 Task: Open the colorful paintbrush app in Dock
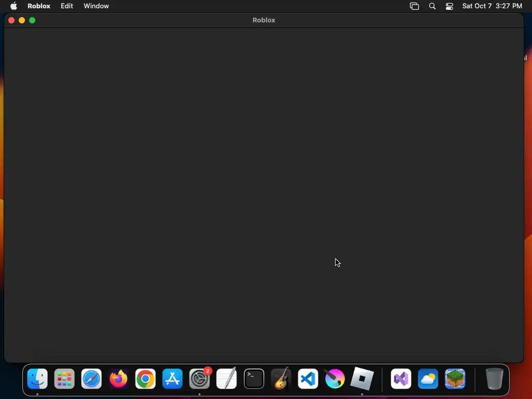coord(335,379)
